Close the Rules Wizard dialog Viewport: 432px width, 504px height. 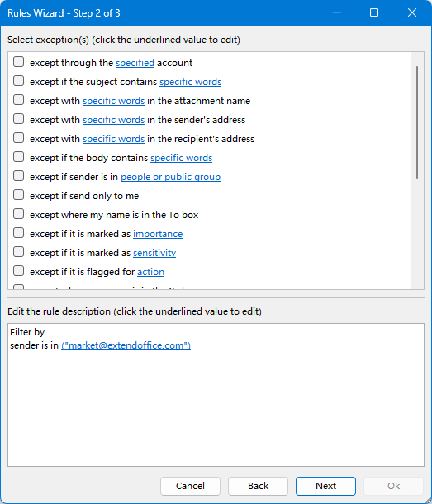tap(411, 12)
